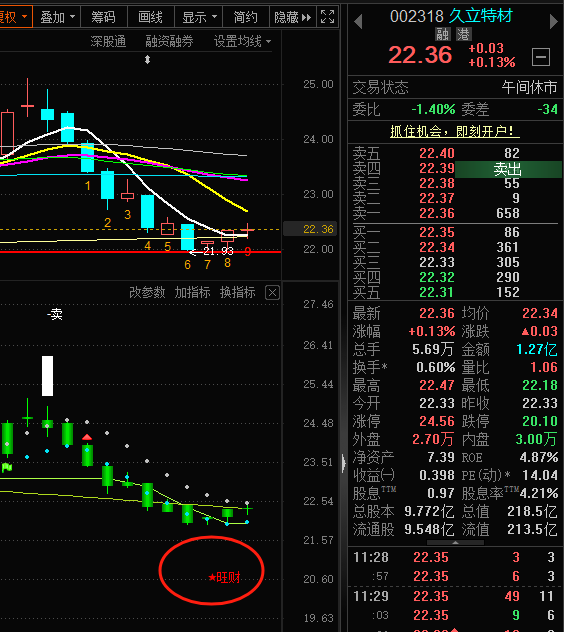
Task: Click the 换手 value 0.60%
Action: click(x=435, y=367)
